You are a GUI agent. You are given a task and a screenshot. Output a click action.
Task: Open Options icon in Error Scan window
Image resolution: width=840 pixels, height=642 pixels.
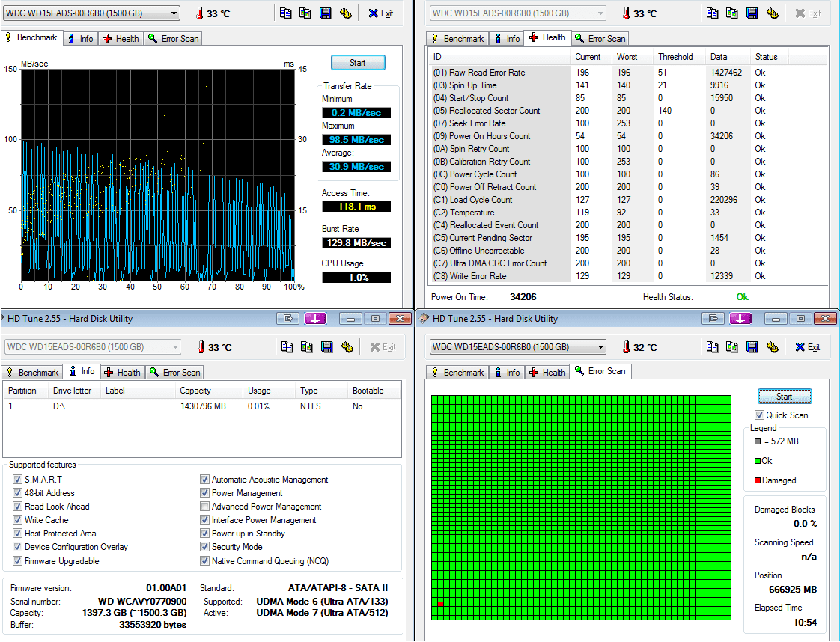tap(772, 347)
